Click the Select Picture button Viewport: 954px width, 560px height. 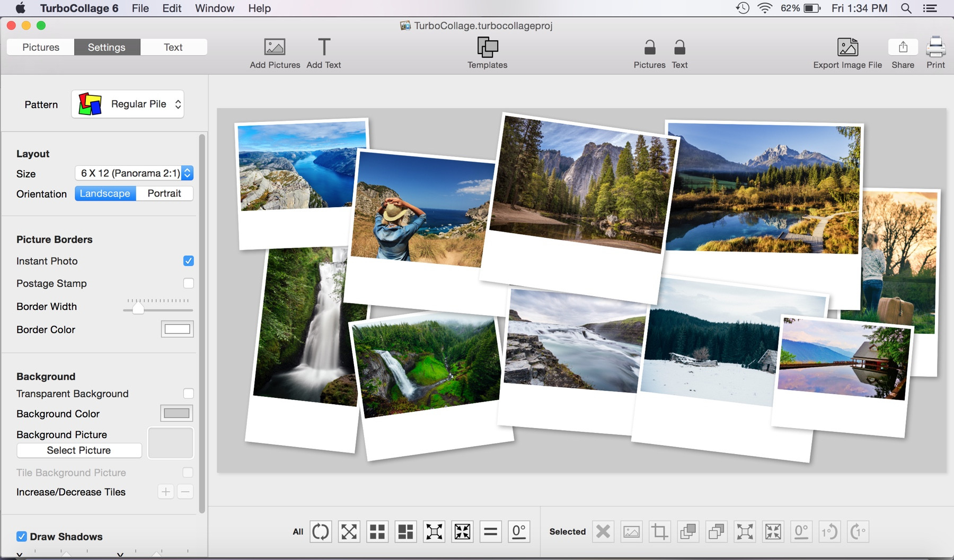tap(79, 450)
